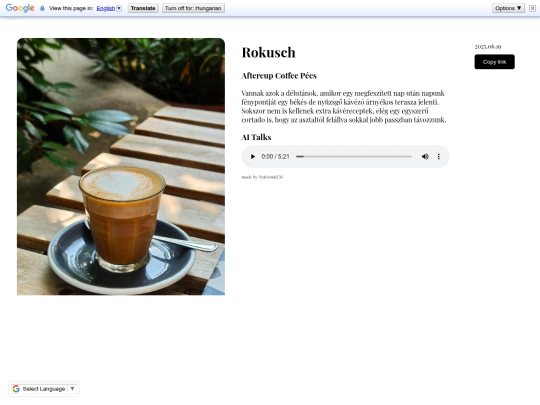Viewport: 540px width, 405px height.
Task: Open the English language selector
Action: 109,8
